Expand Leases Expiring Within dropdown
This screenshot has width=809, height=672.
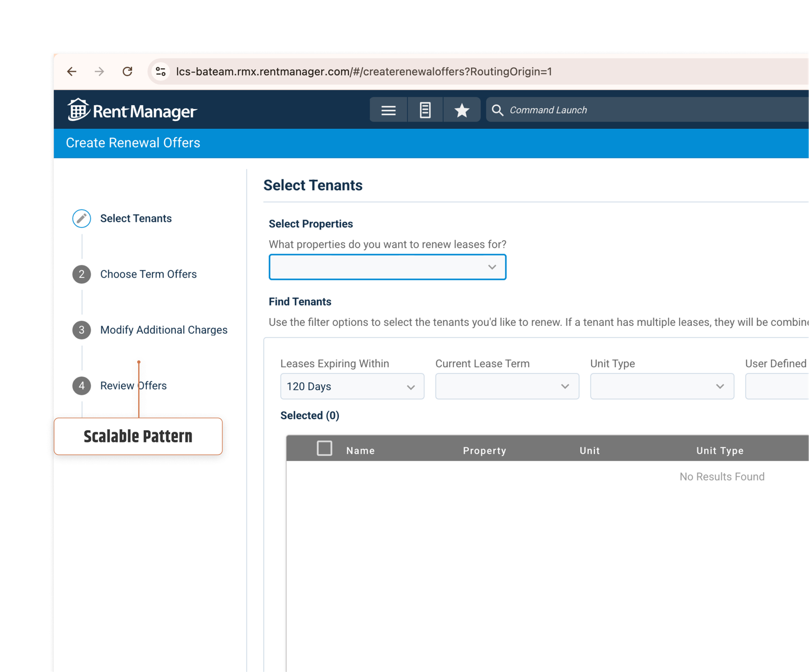coord(352,386)
